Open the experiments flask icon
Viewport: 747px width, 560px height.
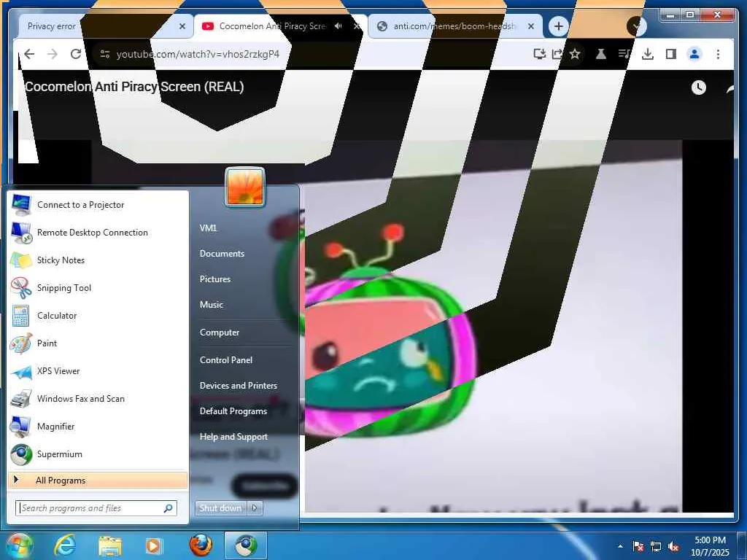coord(601,54)
